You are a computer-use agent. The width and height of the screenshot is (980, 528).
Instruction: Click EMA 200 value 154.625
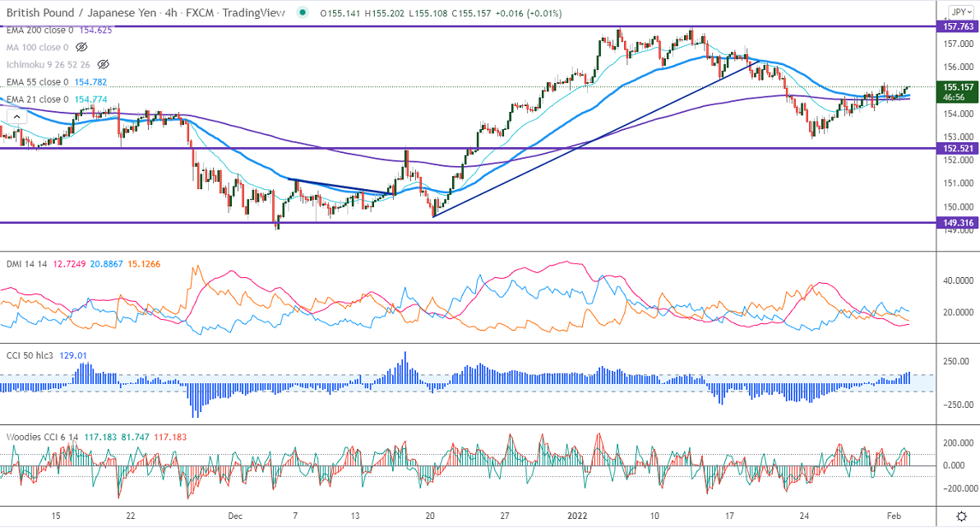click(x=95, y=30)
